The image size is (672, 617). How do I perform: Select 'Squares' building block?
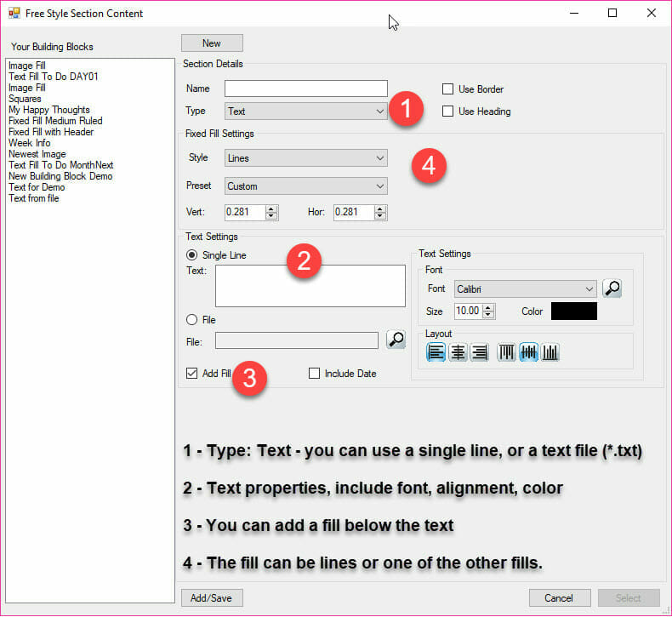click(x=25, y=99)
